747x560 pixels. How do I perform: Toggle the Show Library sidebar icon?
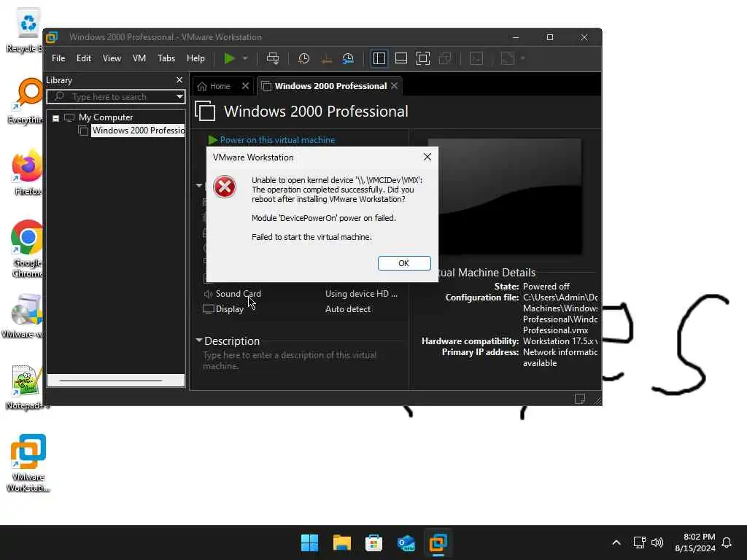[379, 58]
